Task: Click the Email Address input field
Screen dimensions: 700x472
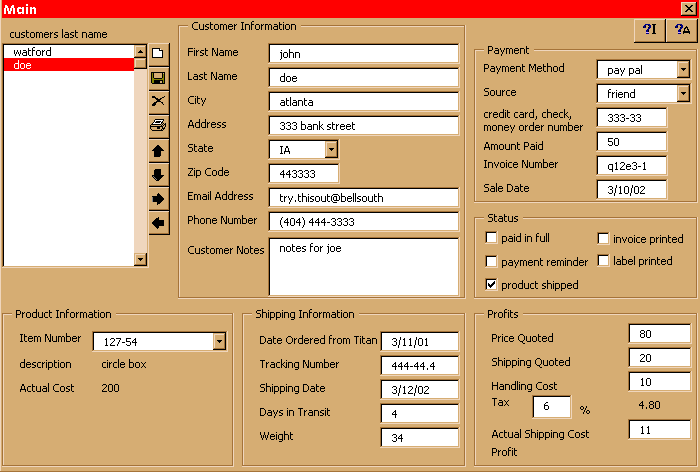Action: (x=363, y=198)
